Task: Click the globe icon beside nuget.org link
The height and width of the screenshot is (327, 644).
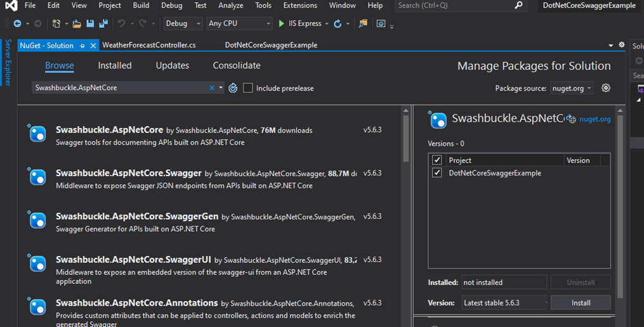Action: [571, 119]
